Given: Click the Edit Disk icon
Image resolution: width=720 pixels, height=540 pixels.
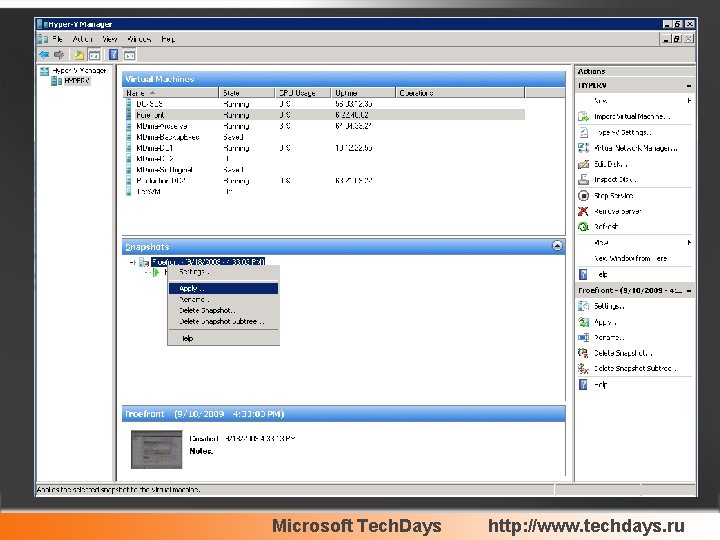Looking at the screenshot, I should [583, 164].
